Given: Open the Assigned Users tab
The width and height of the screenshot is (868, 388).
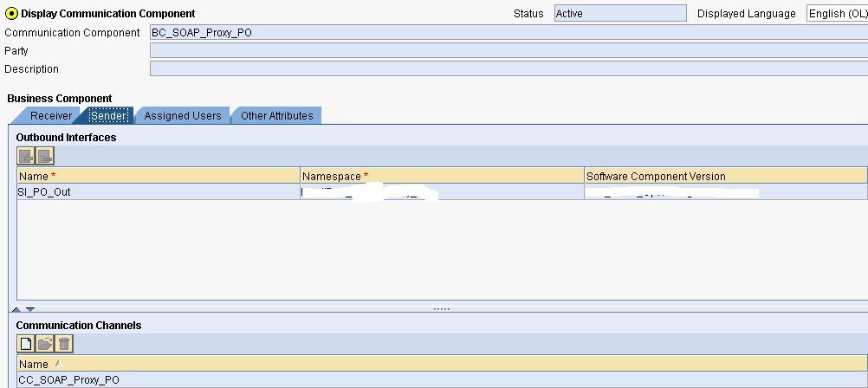Looking at the screenshot, I should coord(182,116).
